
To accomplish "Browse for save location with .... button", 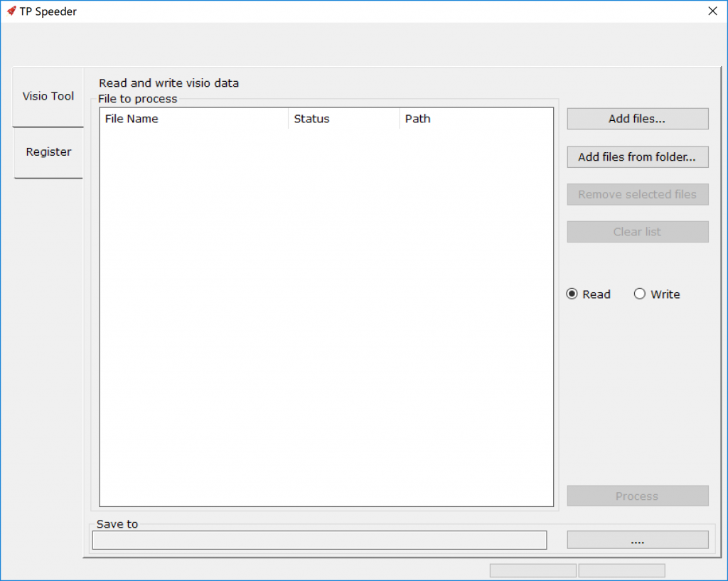I will (637, 540).
